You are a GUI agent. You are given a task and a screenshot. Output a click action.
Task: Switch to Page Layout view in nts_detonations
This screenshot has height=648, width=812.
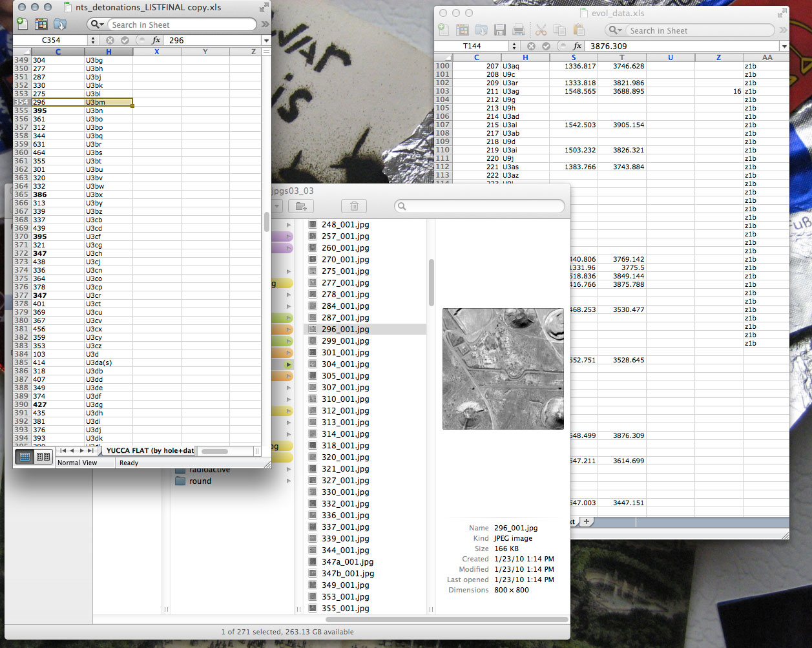point(43,457)
